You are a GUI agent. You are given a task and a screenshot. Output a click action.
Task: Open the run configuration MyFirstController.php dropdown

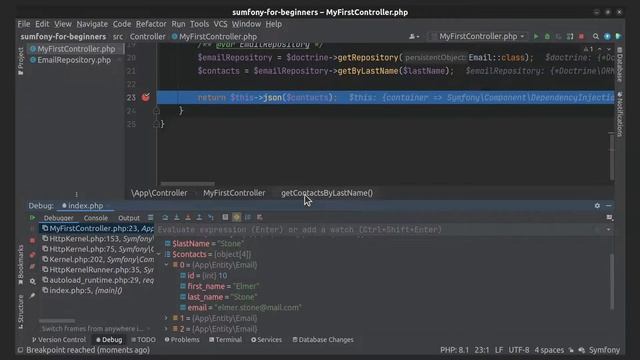[478, 36]
